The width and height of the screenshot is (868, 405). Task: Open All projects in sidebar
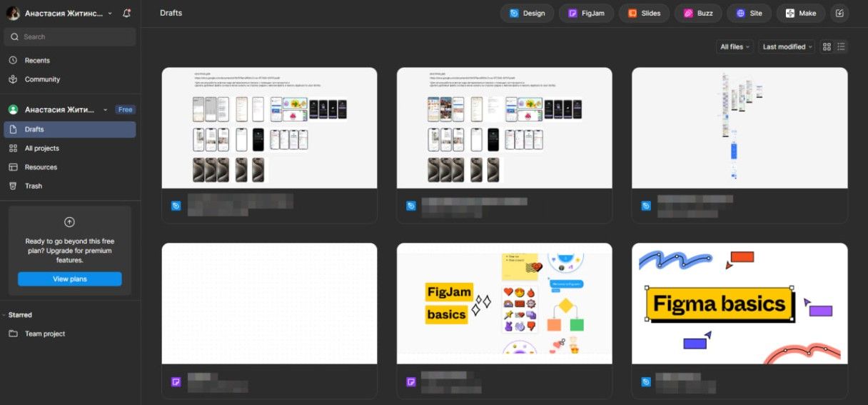[41, 149]
